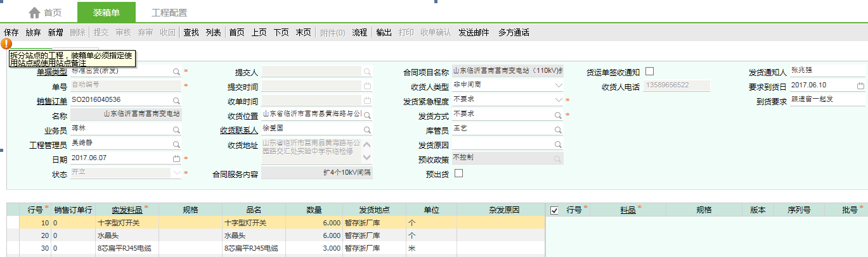868x257 pixels.
Task: Open the lookup icon for 业务员
Action: pyautogui.click(x=176, y=130)
